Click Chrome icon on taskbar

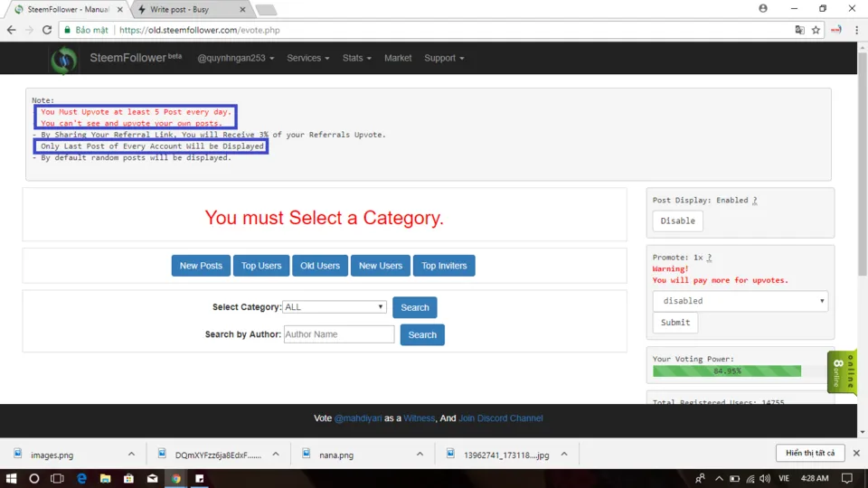(176, 478)
